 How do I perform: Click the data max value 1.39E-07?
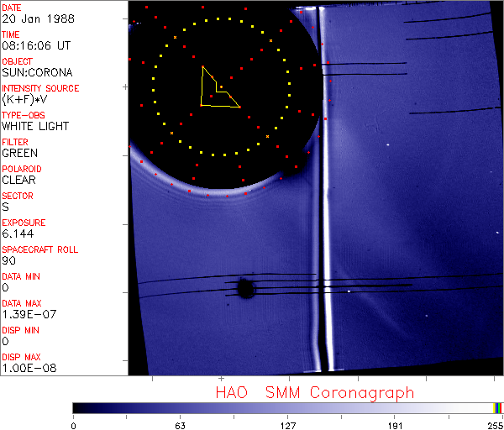(26, 315)
